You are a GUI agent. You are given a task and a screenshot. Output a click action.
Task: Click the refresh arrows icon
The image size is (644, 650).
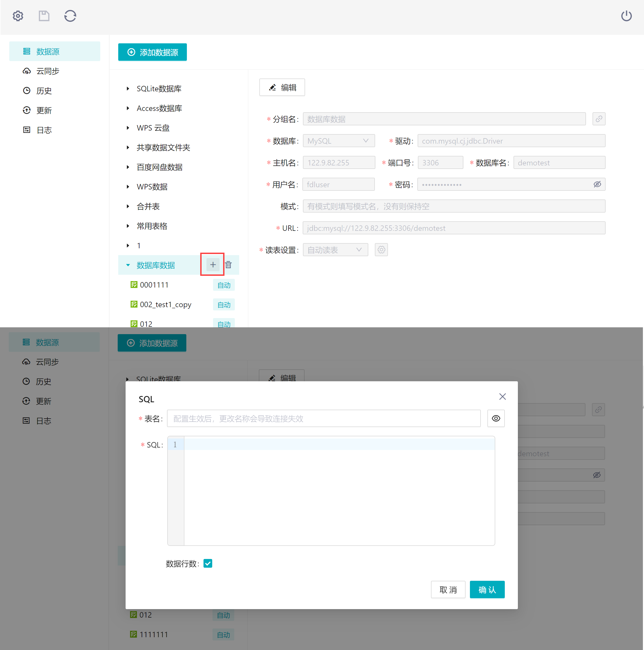click(70, 16)
